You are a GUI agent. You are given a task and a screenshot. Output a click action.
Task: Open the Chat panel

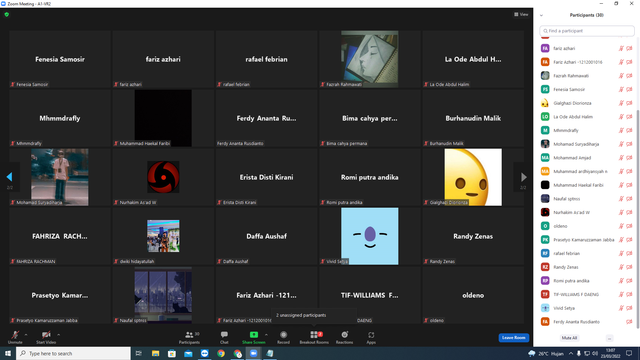pyautogui.click(x=224, y=337)
